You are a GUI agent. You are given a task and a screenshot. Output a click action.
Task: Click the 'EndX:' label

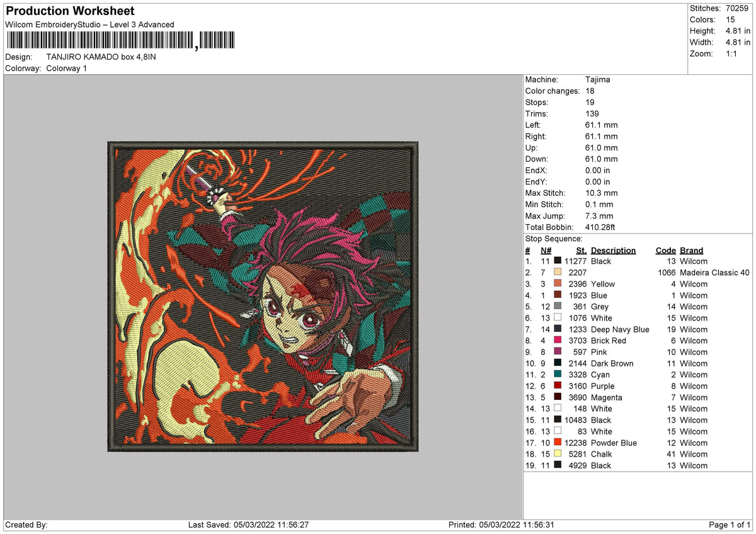pyautogui.click(x=537, y=170)
